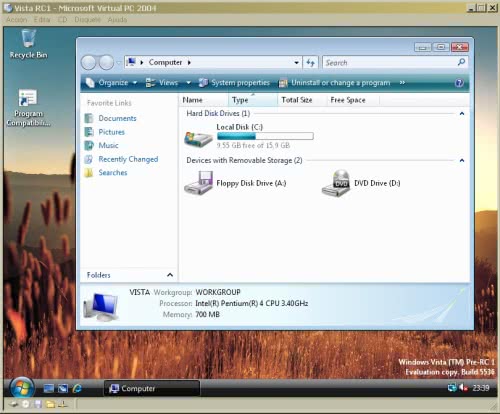The image size is (500, 414).
Task: Select the Local Disk (C:) drive icon
Action: 198,138
